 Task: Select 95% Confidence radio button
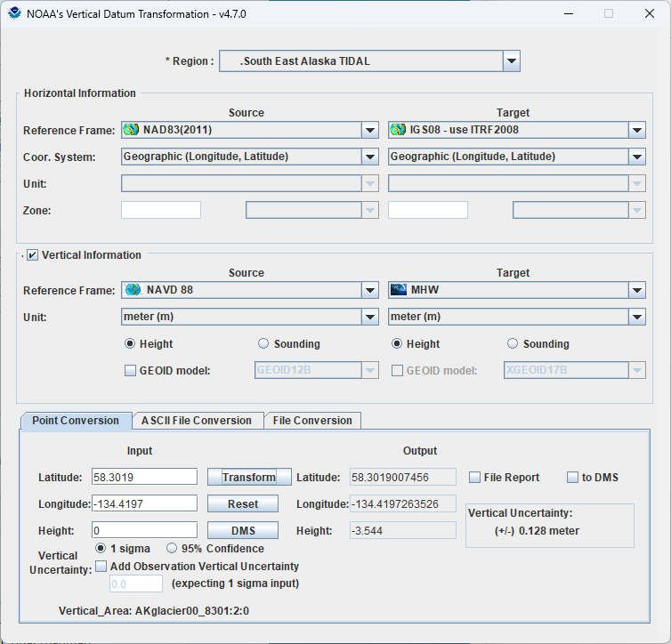click(x=172, y=548)
